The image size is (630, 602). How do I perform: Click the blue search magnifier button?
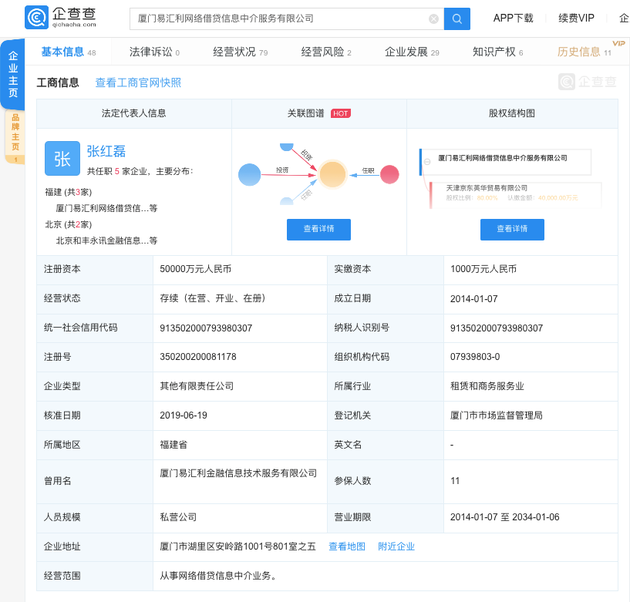(x=457, y=19)
